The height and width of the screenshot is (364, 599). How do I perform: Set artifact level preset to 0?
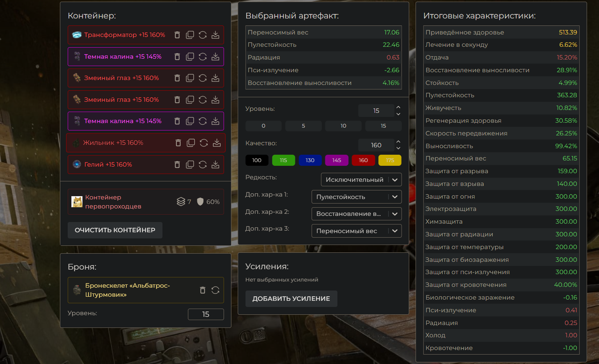pos(263,126)
